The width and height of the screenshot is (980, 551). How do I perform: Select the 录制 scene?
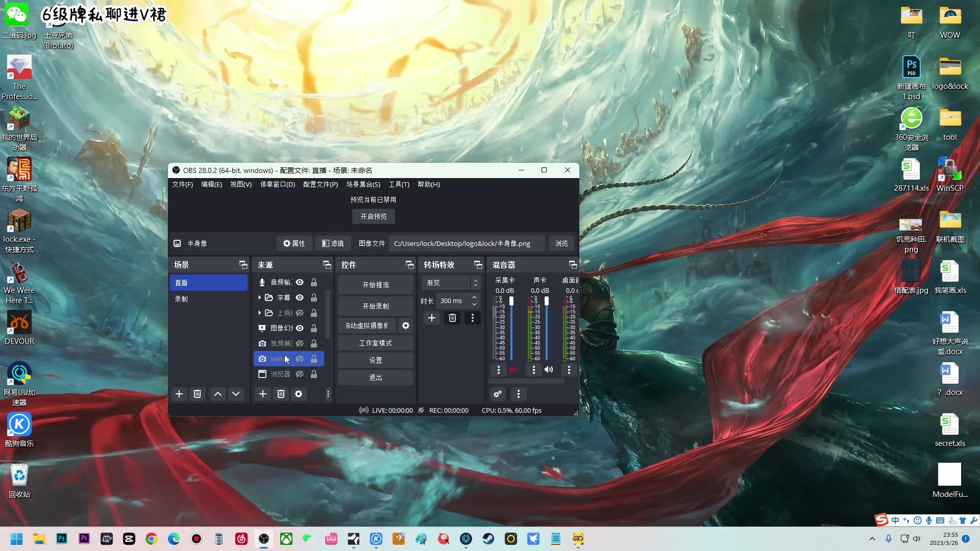(209, 299)
